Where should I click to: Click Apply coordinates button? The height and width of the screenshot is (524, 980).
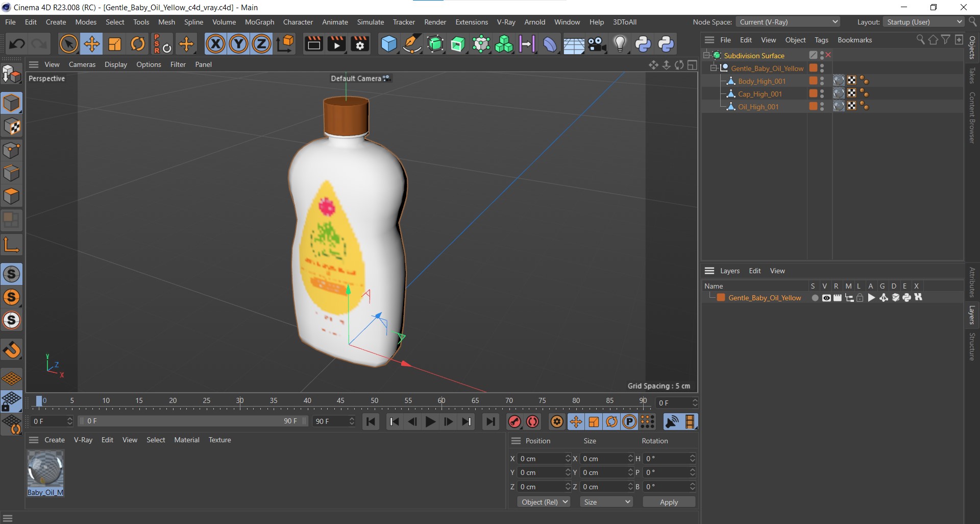click(669, 502)
